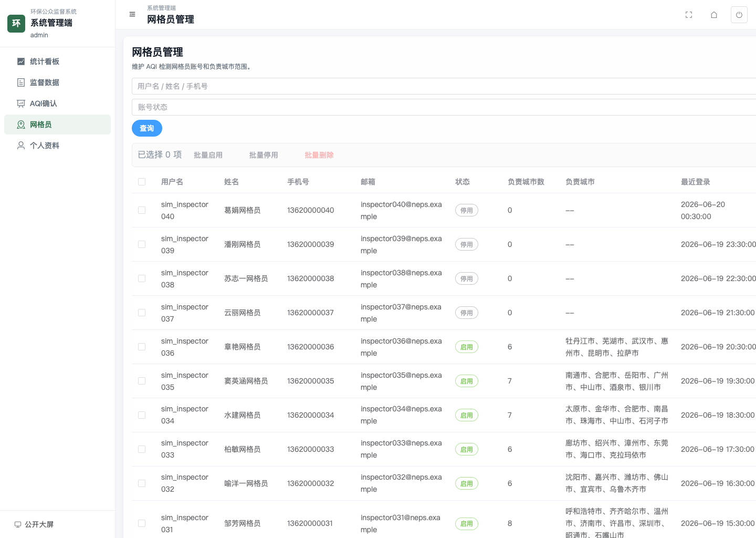Check the sim_inspector039 row checkbox
756x538 pixels.
[142, 244]
